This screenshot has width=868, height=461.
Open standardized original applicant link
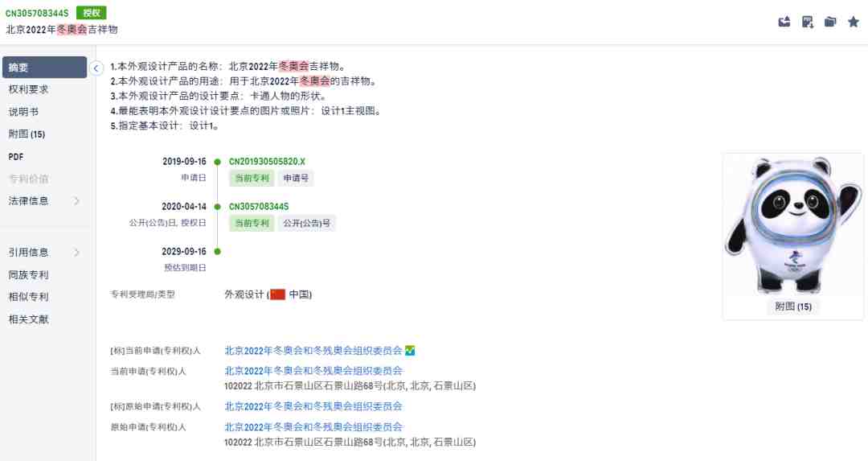pos(313,407)
